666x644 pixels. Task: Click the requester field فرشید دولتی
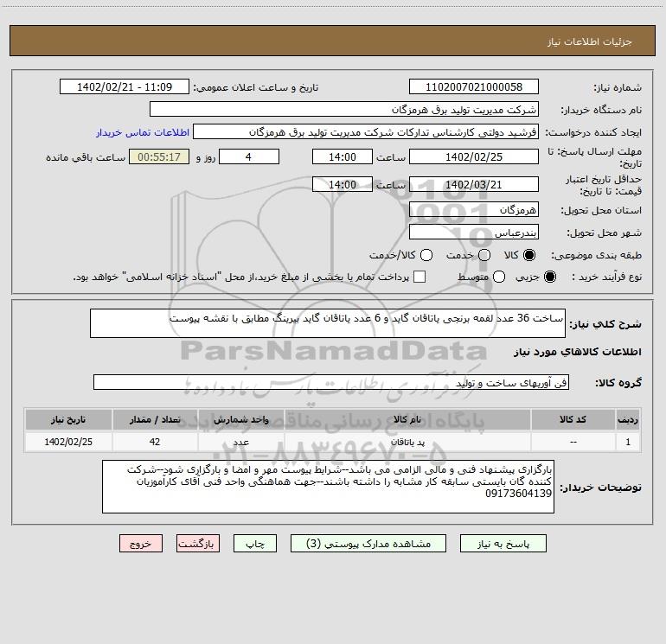point(366,132)
